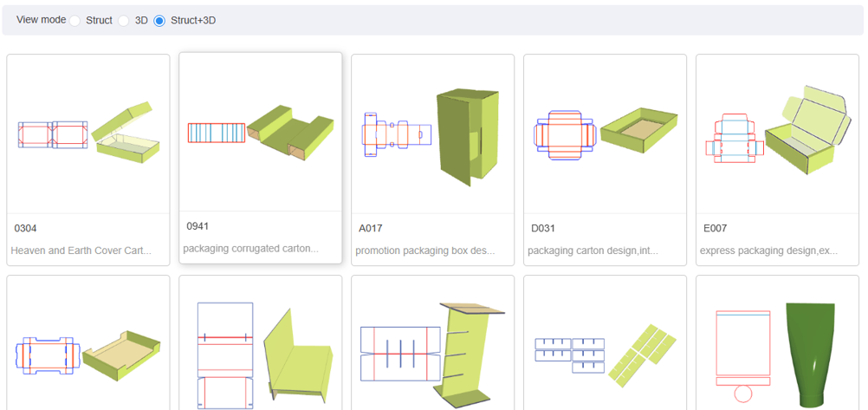868x410 pixels.
Task: Open the E007 express packaging thumbnail
Action: [777, 133]
